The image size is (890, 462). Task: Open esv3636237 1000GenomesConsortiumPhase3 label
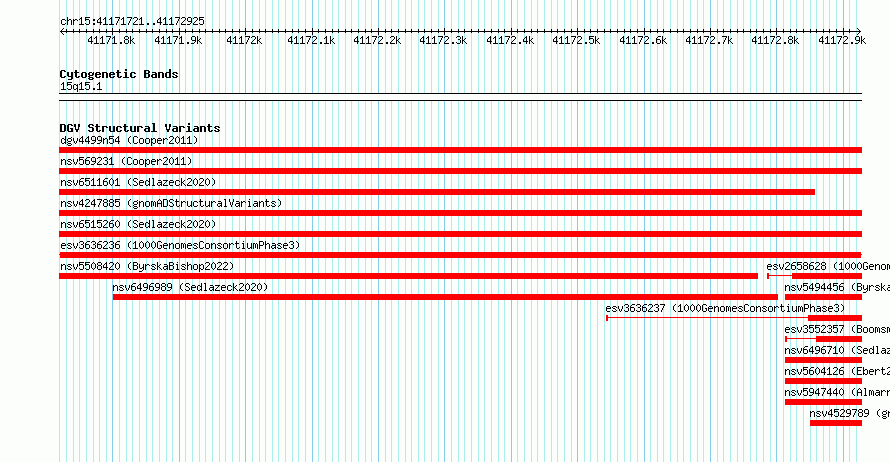(x=725, y=309)
